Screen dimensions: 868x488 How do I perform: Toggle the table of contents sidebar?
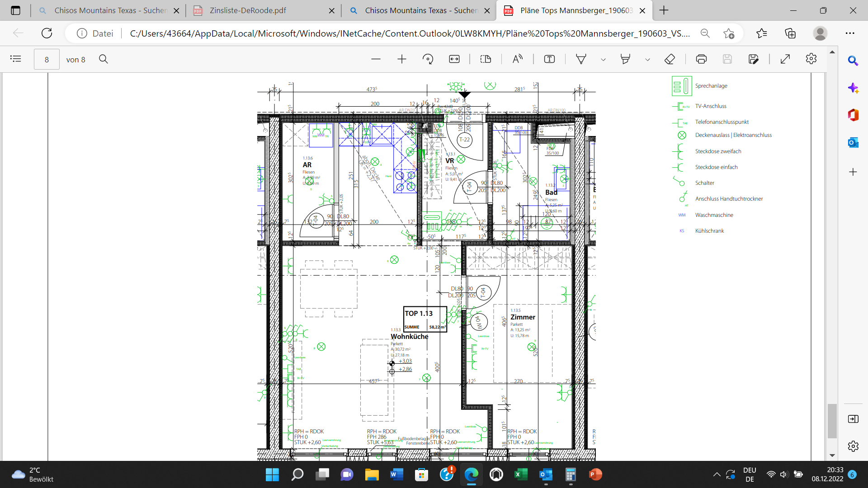coord(16,59)
